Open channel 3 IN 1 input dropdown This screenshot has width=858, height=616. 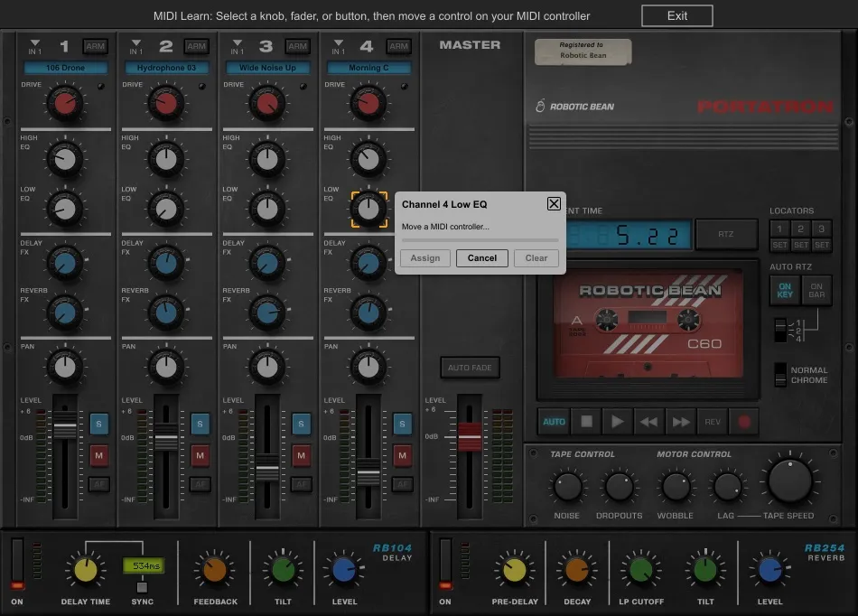(238, 47)
